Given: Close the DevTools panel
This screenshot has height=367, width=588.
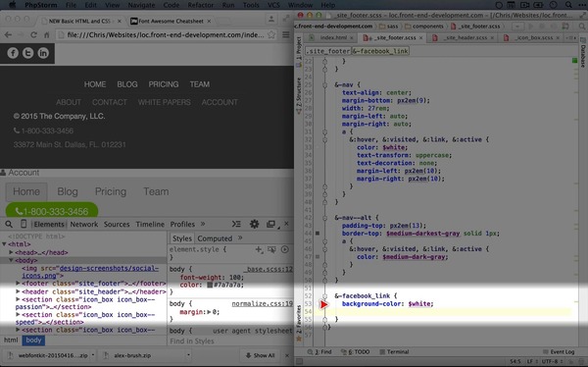Looking at the screenshot, I should click(286, 224).
